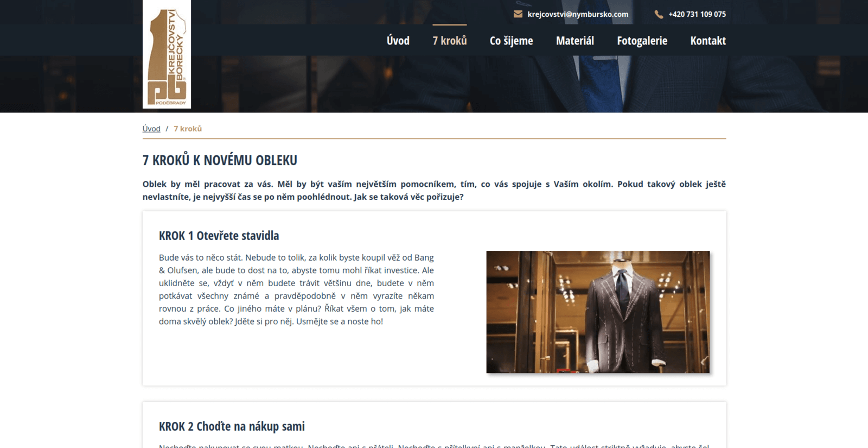This screenshot has width=868, height=448.
Task: Navigate to the Materiál page
Action: pos(575,41)
